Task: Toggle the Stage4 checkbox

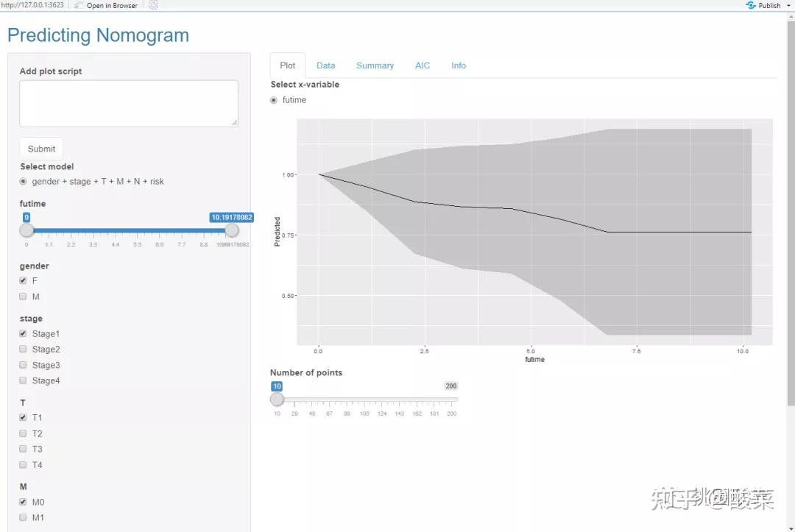Action: pyautogui.click(x=24, y=380)
